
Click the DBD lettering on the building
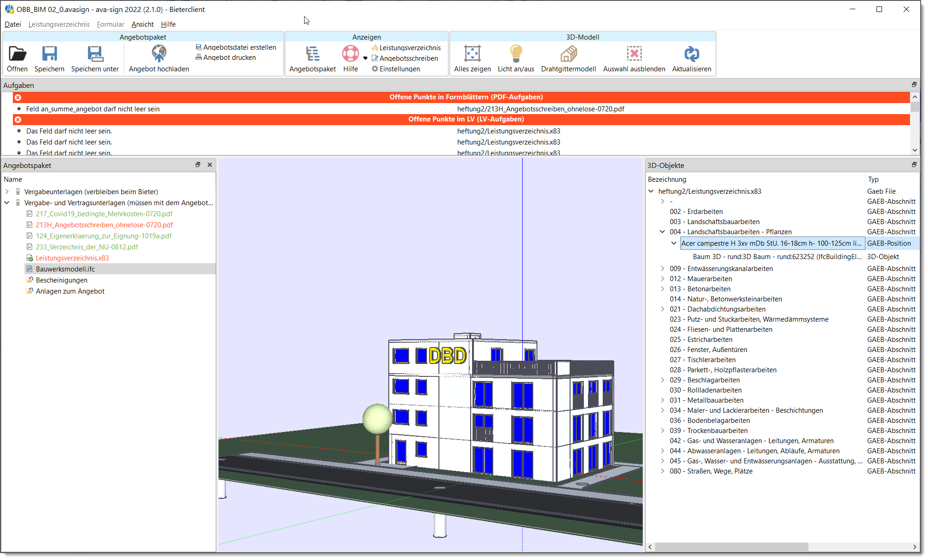tap(448, 356)
